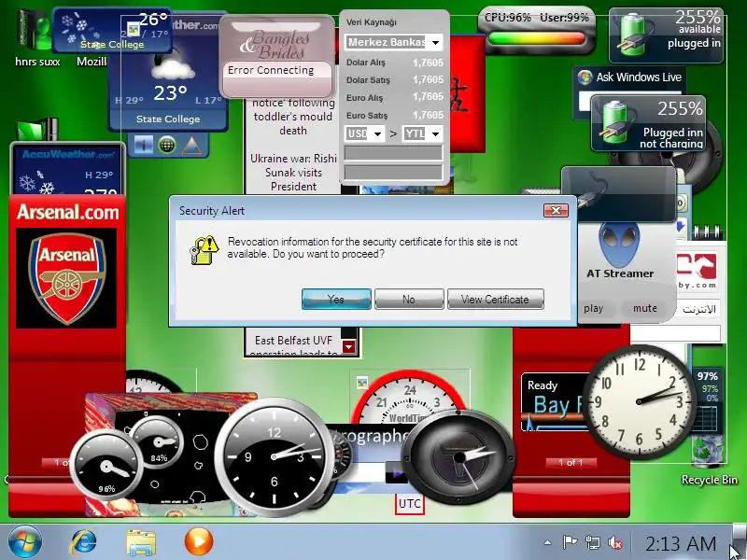Click the right red 1 of 1 pager

(x=571, y=462)
